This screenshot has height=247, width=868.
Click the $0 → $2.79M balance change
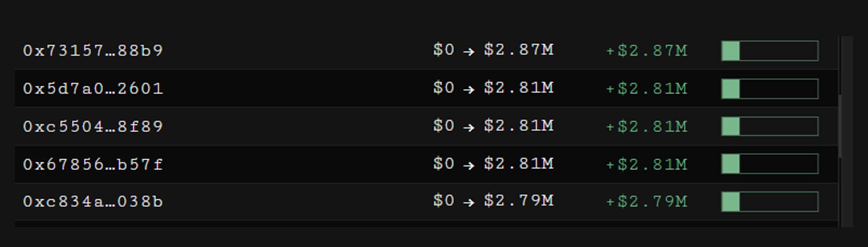493,201
